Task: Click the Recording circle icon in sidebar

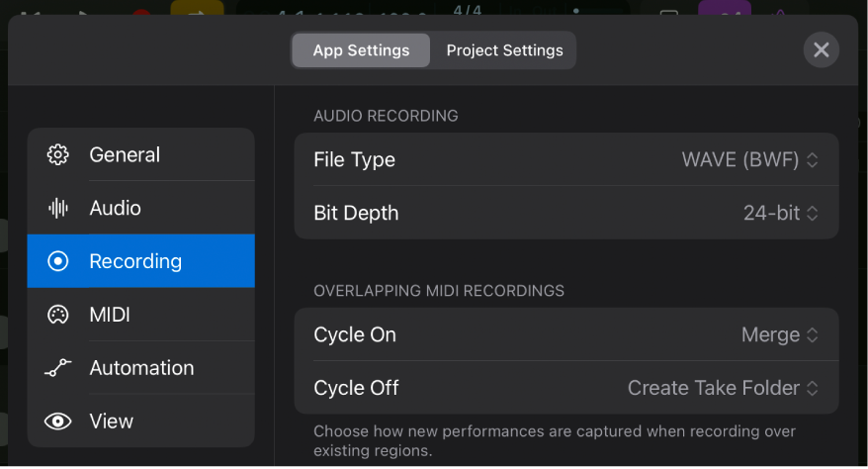Action: pyautogui.click(x=58, y=261)
